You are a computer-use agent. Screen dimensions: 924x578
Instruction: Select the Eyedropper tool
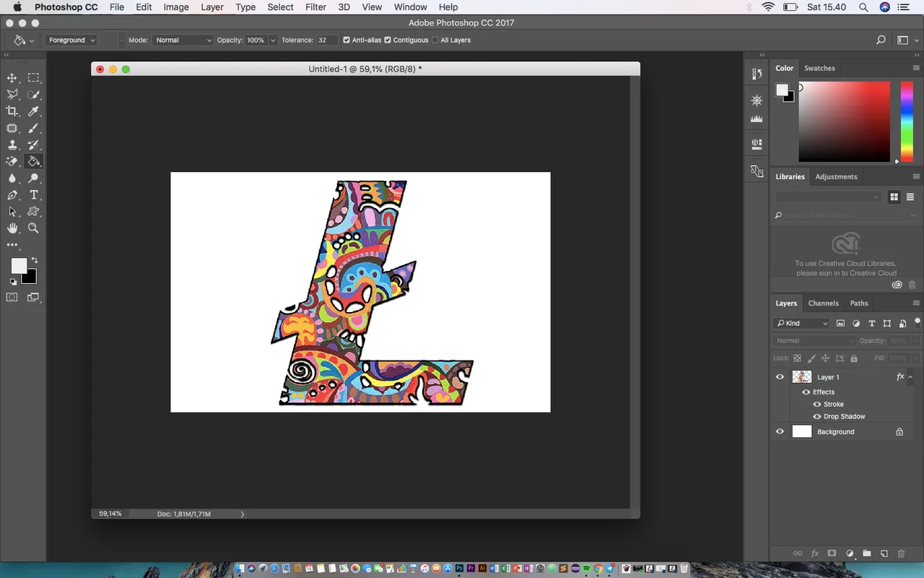click(33, 111)
